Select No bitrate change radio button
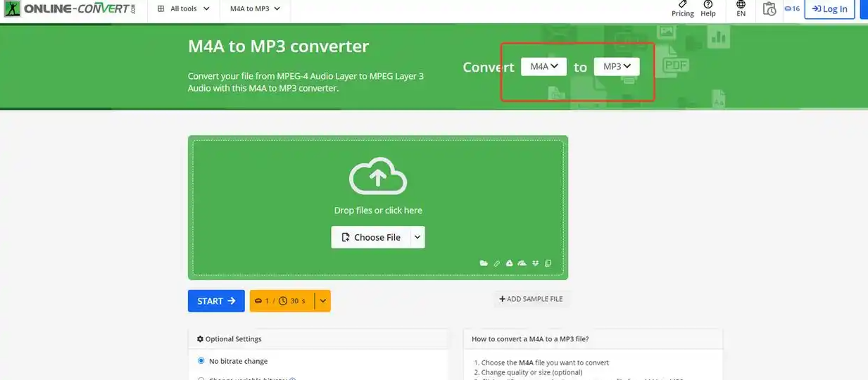868x380 pixels. coord(201,361)
